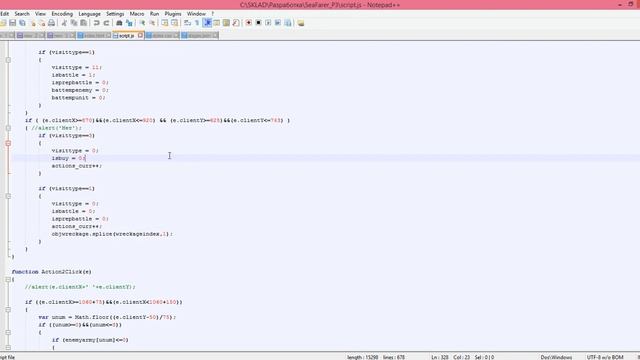Click the 'length : 15298' status entry
The width and height of the screenshot is (640, 360).
pyautogui.click(x=363, y=357)
